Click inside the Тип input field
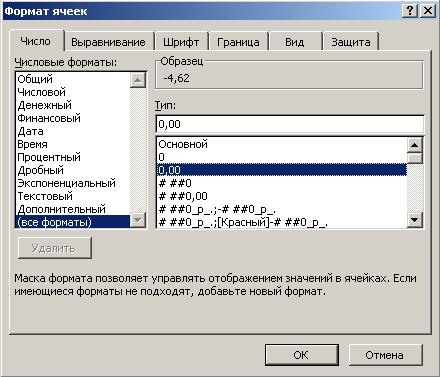The width and height of the screenshot is (440, 377). (x=290, y=124)
